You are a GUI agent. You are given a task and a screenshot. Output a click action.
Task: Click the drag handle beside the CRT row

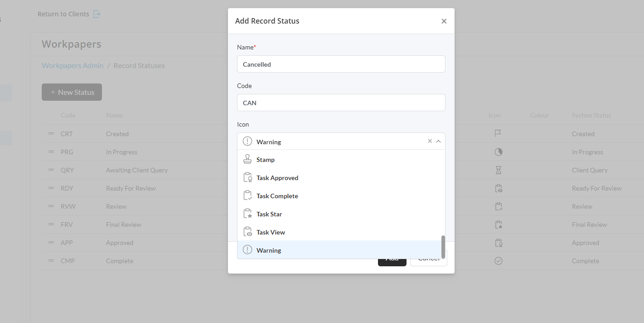tap(51, 133)
